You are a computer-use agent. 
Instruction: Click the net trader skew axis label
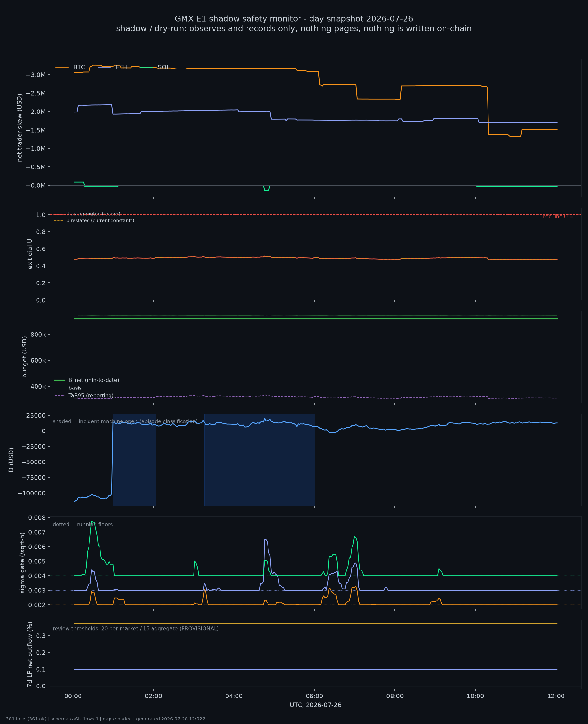tap(20, 128)
